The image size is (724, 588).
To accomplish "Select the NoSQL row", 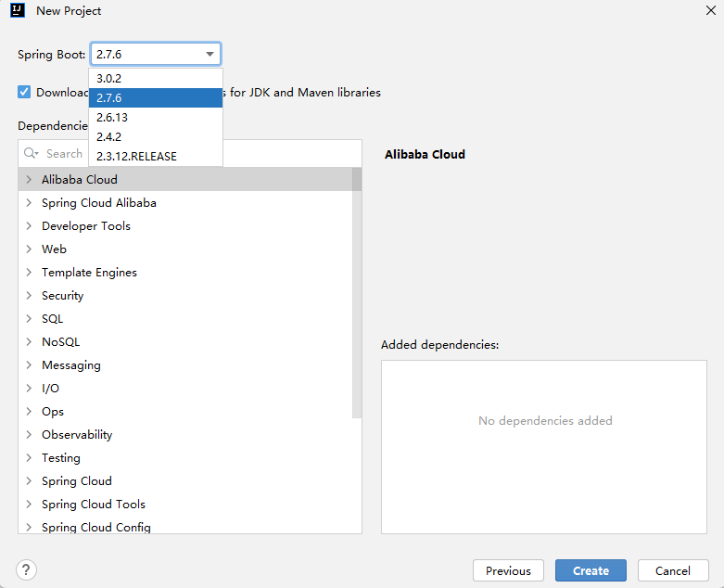I will [185, 341].
